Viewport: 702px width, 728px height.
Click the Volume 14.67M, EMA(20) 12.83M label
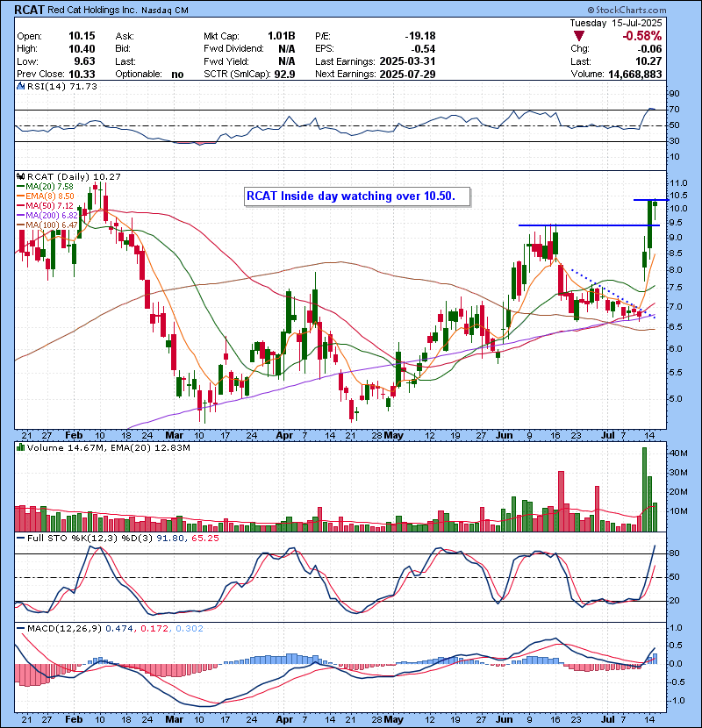[108, 447]
